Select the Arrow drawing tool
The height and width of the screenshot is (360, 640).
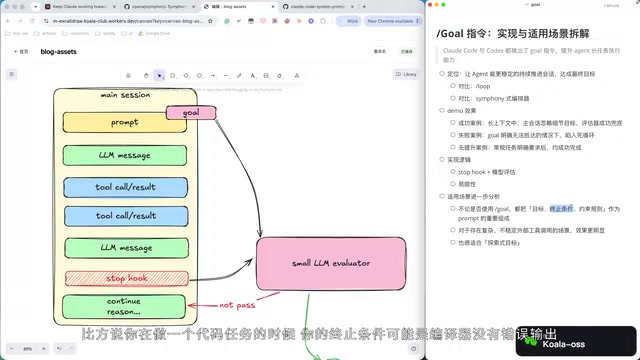[x=213, y=76]
